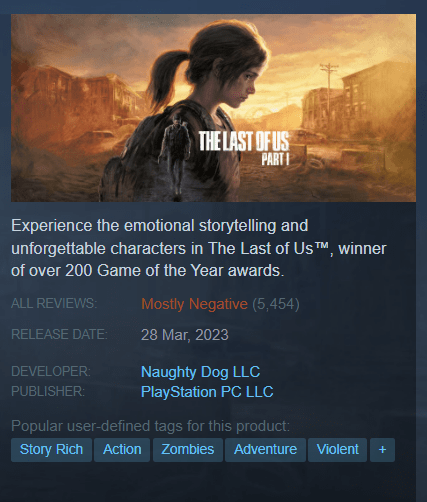The height and width of the screenshot is (502, 427).
Task: Click the popular user-defined tags heading
Action: tap(150, 426)
